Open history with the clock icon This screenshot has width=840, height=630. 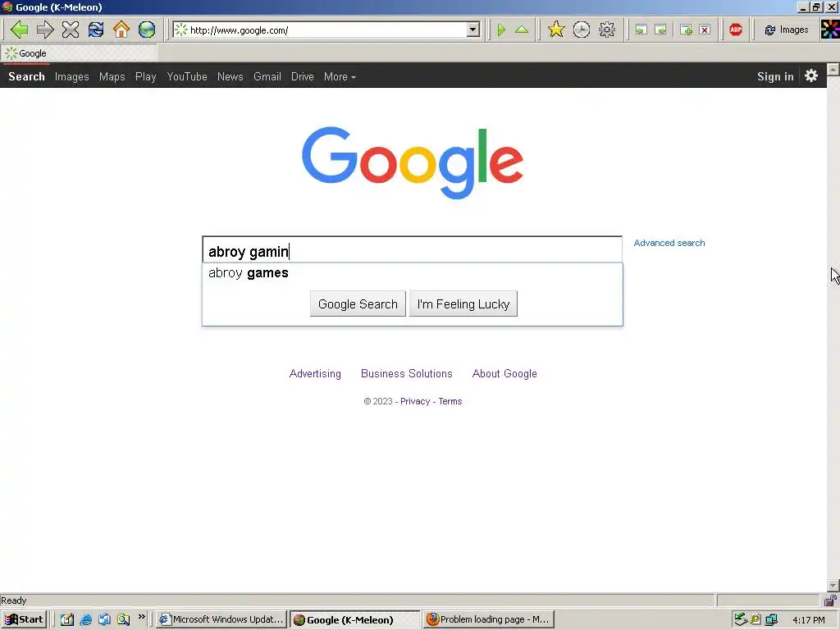click(x=582, y=30)
